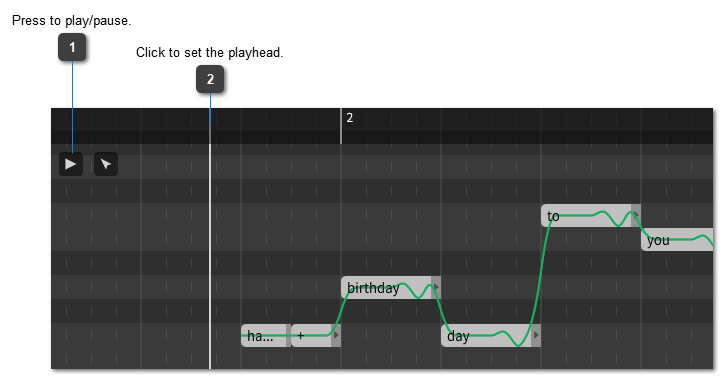
Task: Click the arrow handle on the 'birthday' note
Action: pos(436,287)
